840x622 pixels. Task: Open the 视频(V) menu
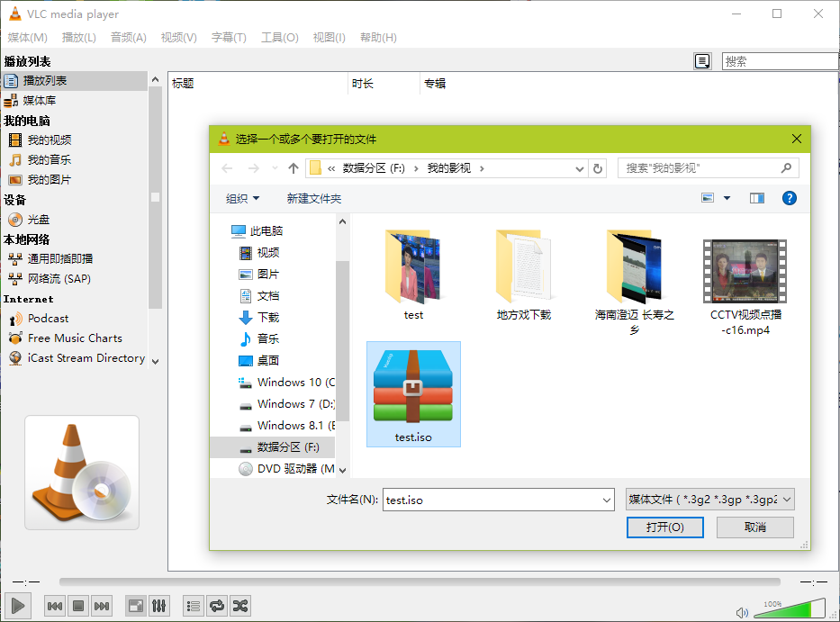click(179, 38)
